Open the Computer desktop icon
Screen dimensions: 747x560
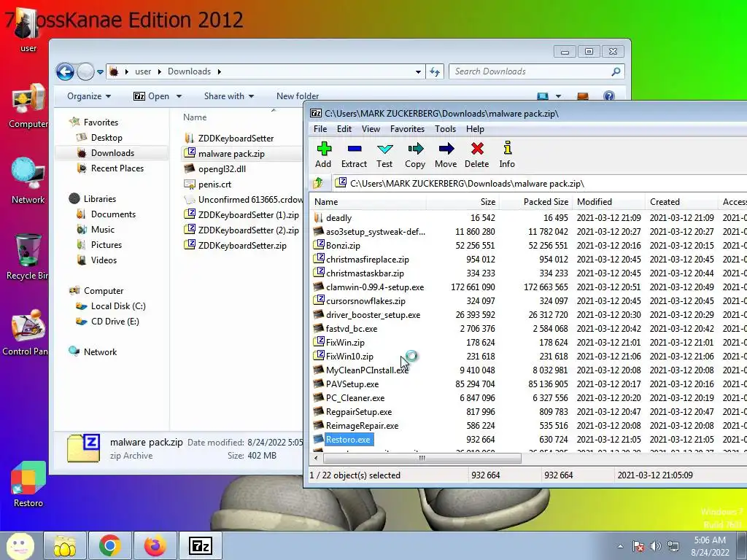point(28,106)
